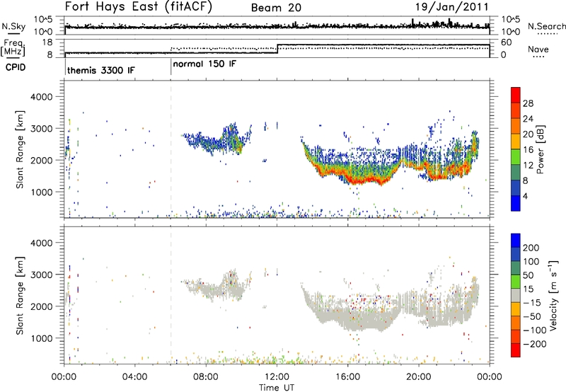Click the '1000' tick in velocity panel
Viewport: 566px width, 392px height.
click(42, 338)
